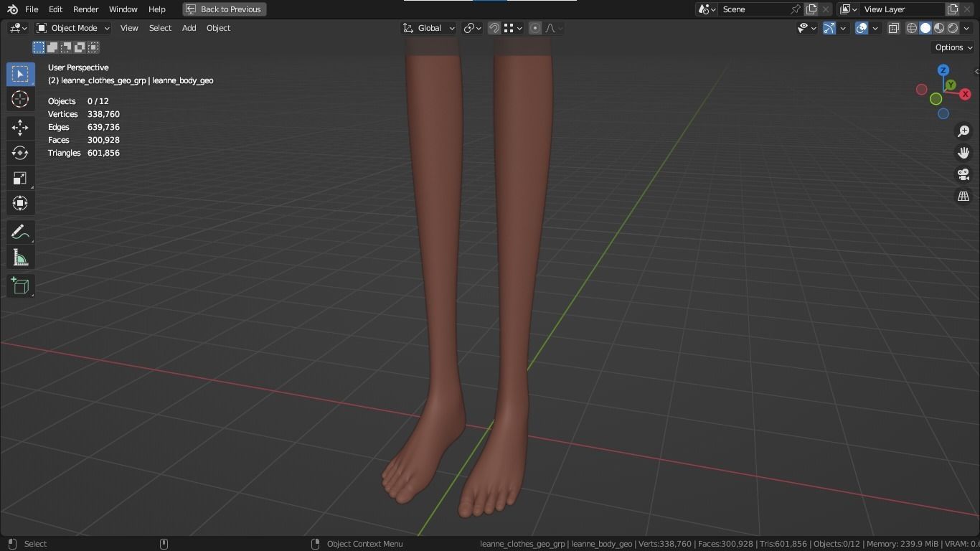Choose the Intersect selection mode icon
980x551 pixels.
(93, 47)
